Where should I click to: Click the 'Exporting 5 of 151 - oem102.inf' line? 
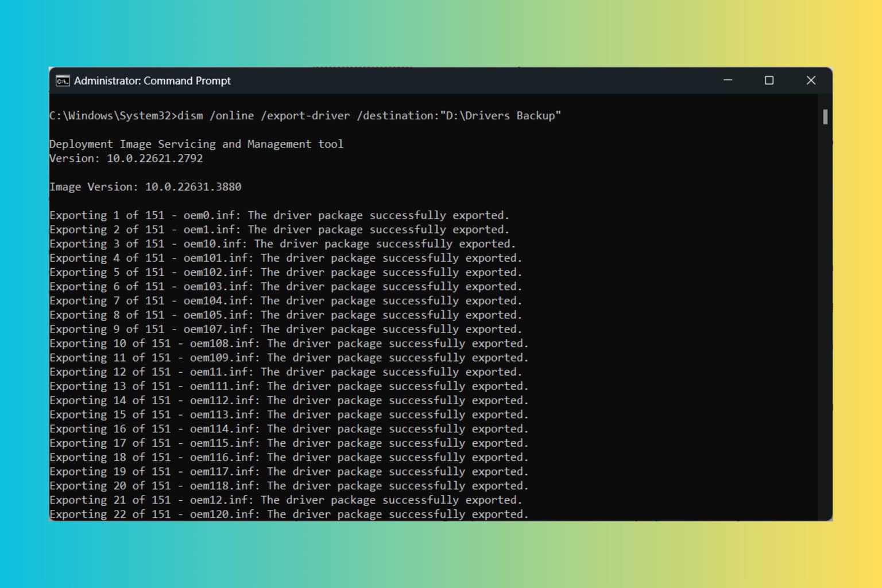point(286,272)
